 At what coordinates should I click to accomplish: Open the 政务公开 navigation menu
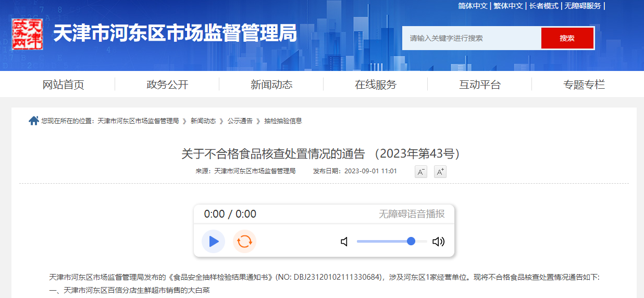coord(167,85)
